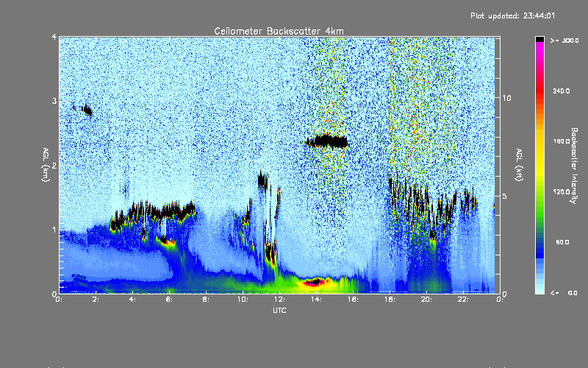Pick the black top segment of the colorbar
588x368 pixels.
pyautogui.click(x=539, y=39)
